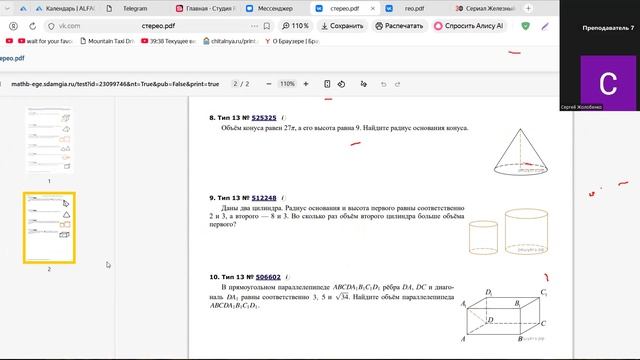This screenshot has height=360, width=640.
Task: Click the 110% PDF zoom field
Action: pos(287,84)
